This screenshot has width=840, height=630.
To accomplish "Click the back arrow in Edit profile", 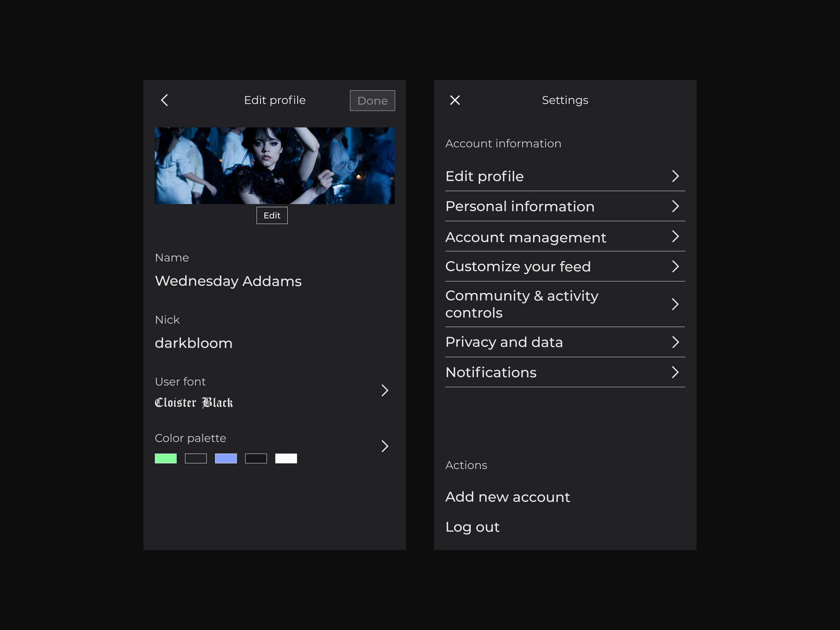I will (x=164, y=100).
